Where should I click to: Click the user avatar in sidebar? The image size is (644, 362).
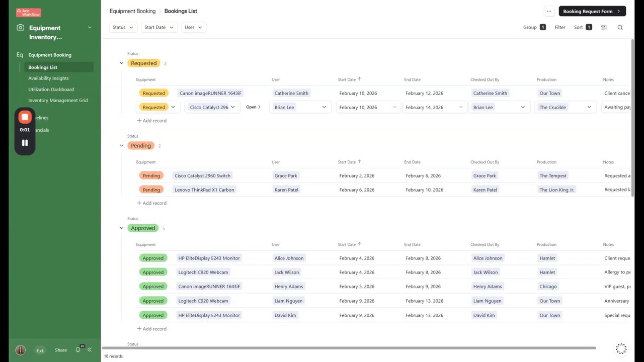click(x=20, y=350)
